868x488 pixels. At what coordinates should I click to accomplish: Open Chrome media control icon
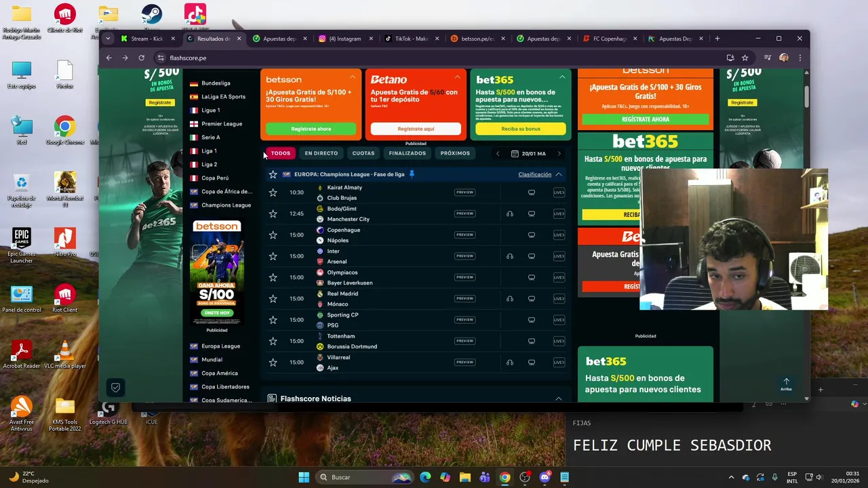[768, 58]
